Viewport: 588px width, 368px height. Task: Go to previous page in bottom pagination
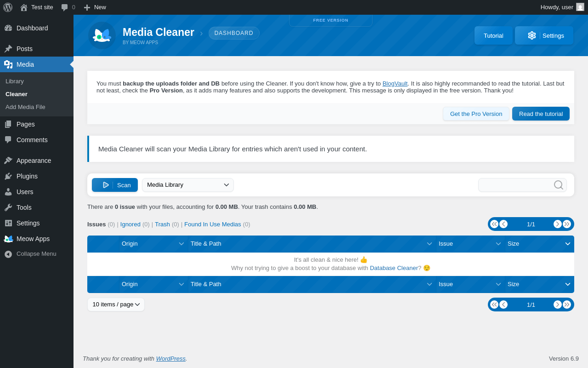pos(503,305)
